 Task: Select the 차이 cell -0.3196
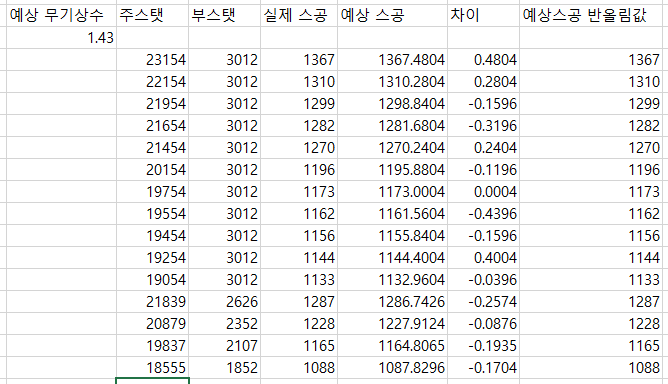[484, 126]
